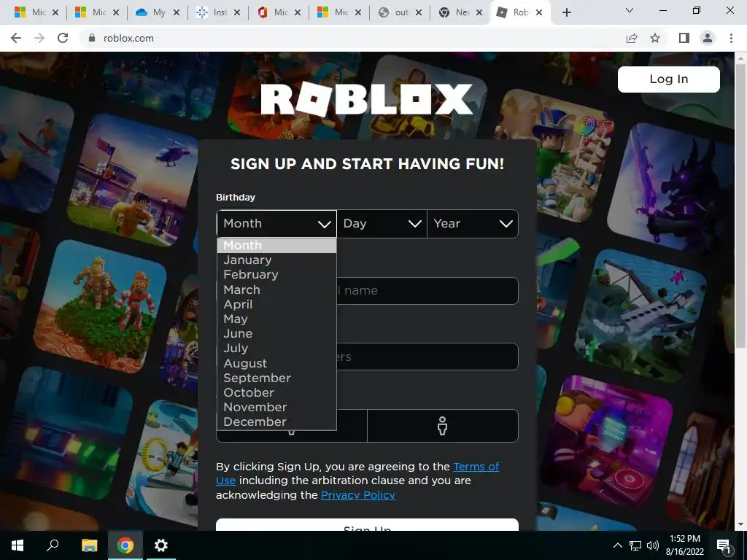Click the roblox.com address bar
This screenshot has width=747, height=560.
pos(352,38)
